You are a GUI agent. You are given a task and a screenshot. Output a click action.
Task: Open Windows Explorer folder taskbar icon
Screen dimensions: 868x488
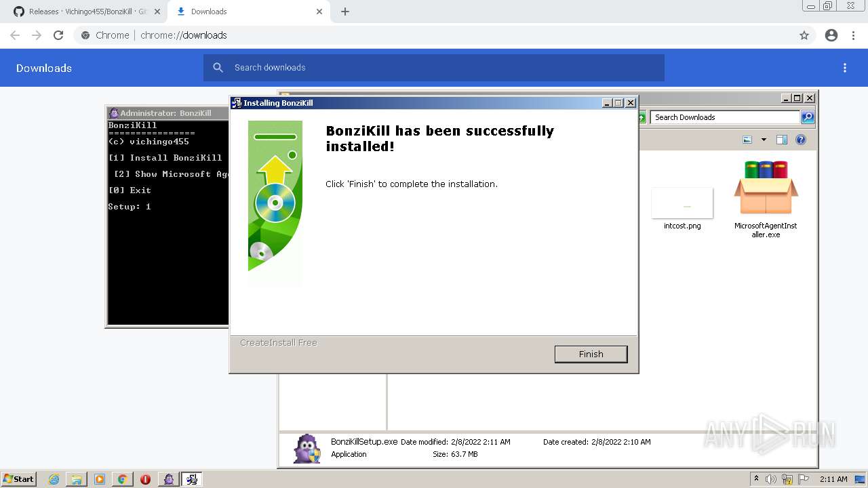click(77, 479)
